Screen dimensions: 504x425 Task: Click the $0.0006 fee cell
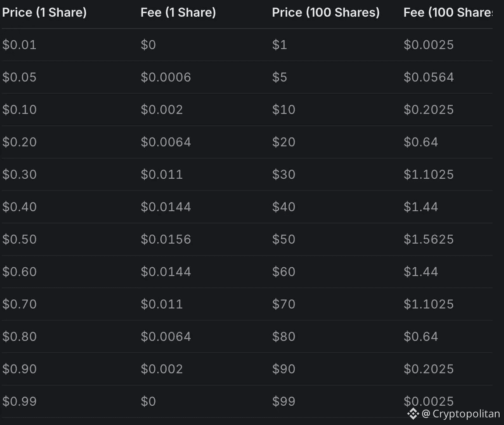coord(166,77)
